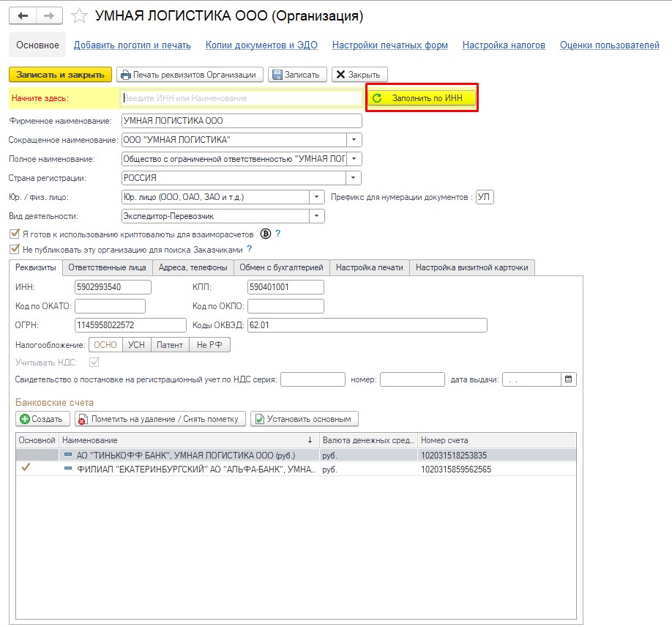Toggle cryptocurrency readiness checkbox

pos(15,234)
